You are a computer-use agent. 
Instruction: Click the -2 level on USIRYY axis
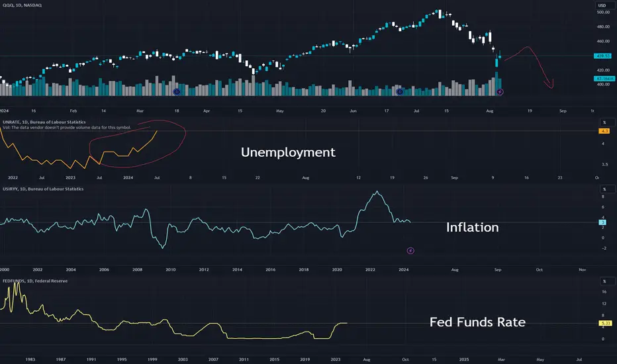(604, 248)
